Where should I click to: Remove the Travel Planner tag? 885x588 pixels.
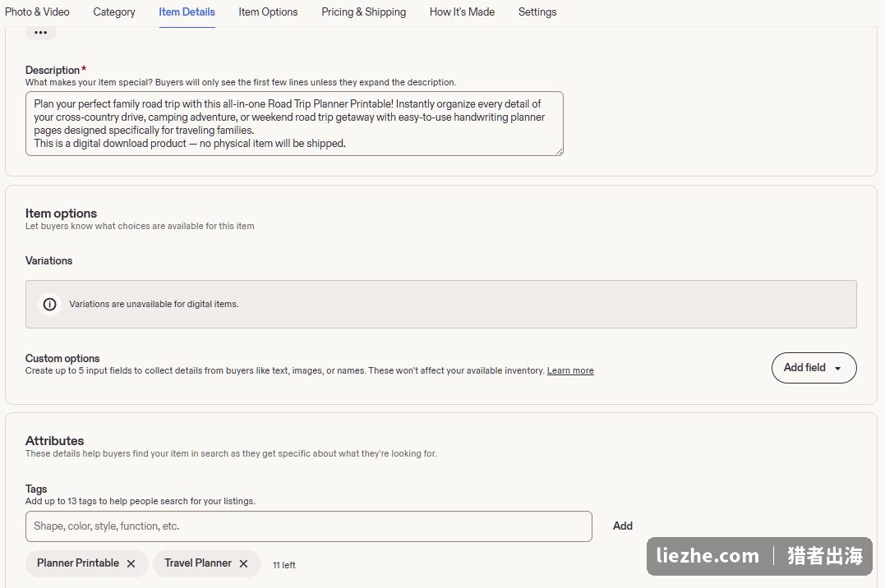click(x=243, y=563)
